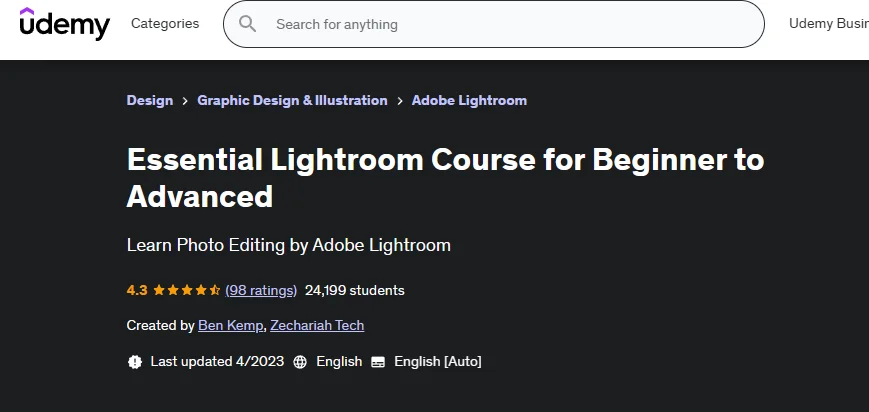
Task: Focus the 'Search for anything' field
Action: pyautogui.click(x=494, y=24)
